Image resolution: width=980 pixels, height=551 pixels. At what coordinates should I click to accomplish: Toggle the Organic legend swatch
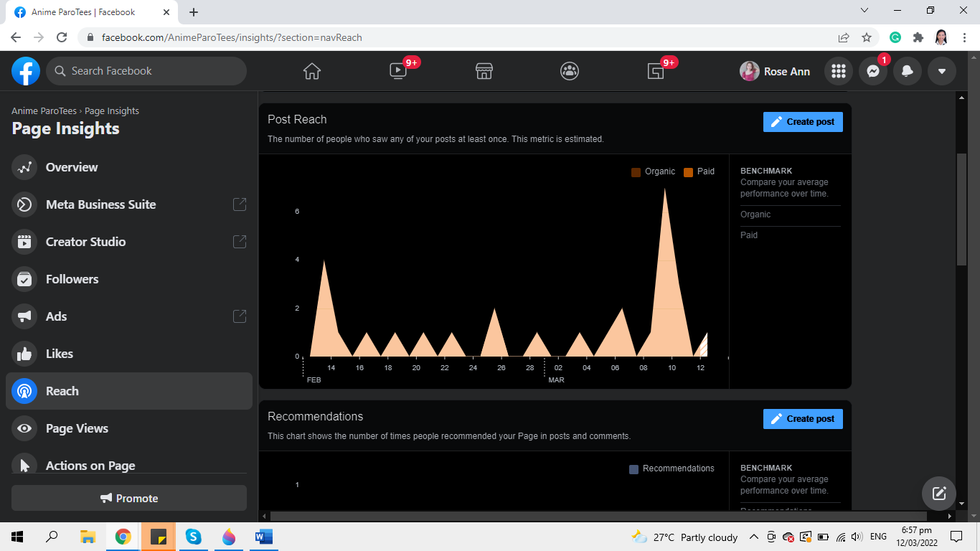point(636,172)
